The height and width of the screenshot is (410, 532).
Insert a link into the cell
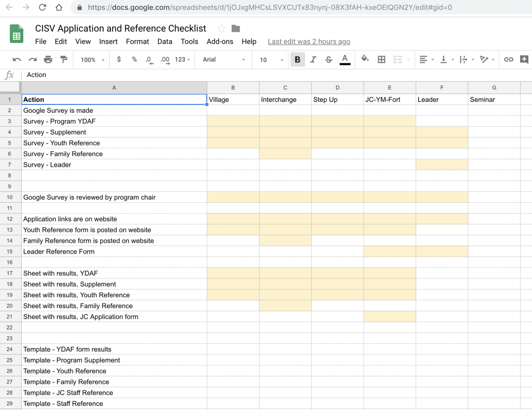509,59
